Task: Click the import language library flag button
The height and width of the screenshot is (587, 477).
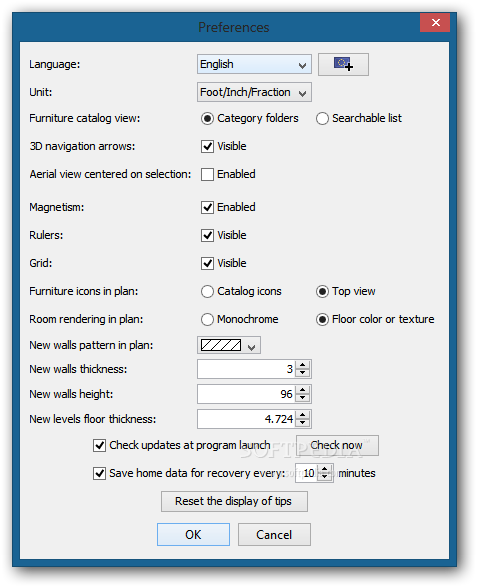Action: pos(343,64)
